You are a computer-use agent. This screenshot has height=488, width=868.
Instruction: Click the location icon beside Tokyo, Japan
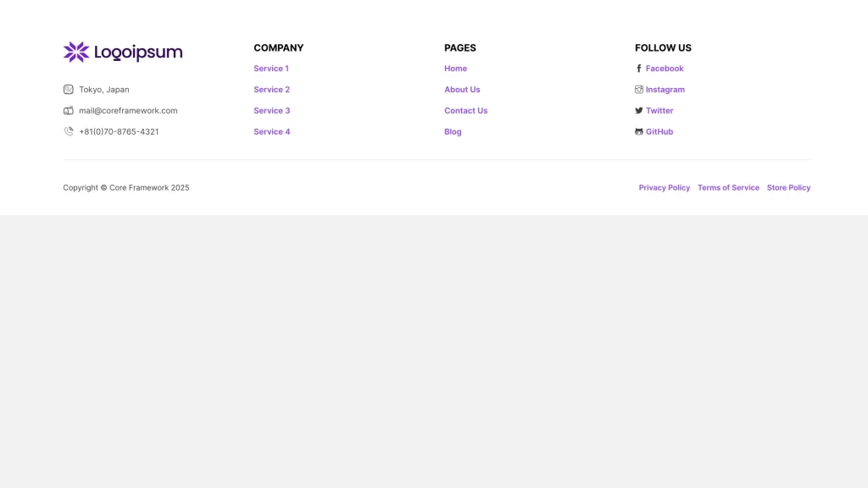pyautogui.click(x=69, y=90)
